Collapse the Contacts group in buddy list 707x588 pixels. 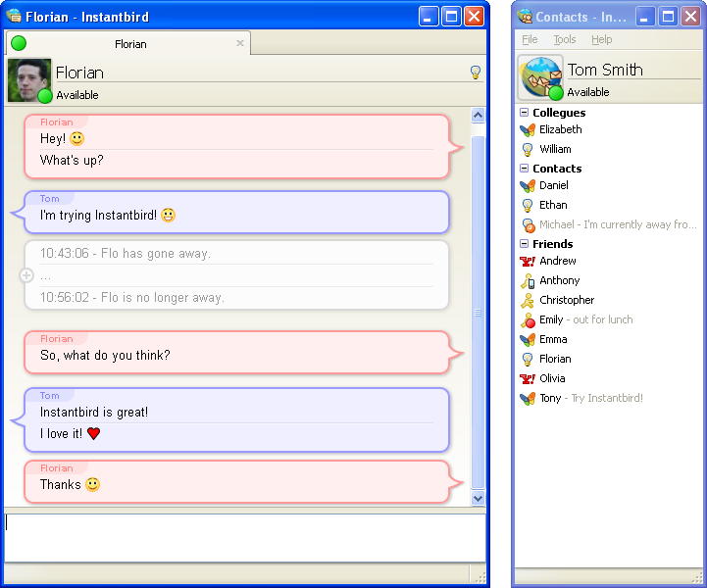coord(524,168)
